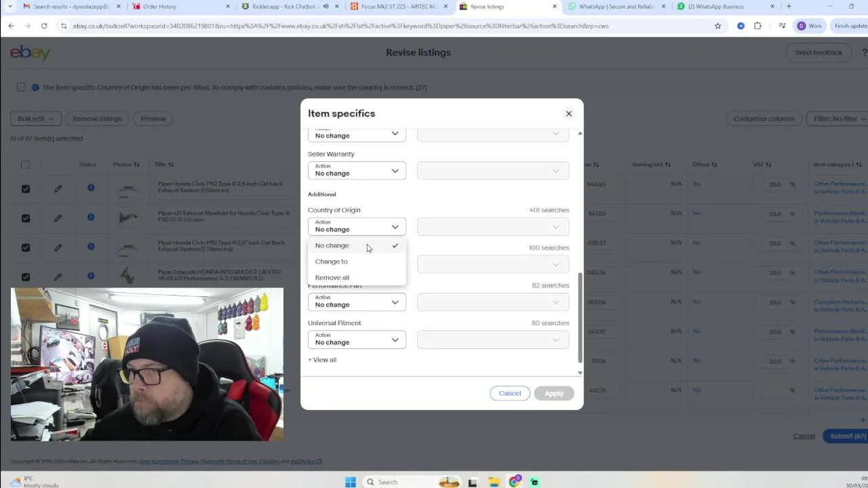Open the Work profile menu

click(x=810, y=26)
